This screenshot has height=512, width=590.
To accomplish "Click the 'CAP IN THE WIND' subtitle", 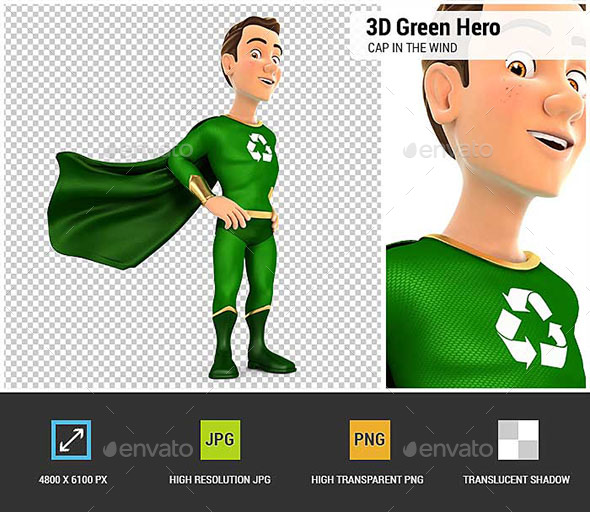I will point(412,48).
